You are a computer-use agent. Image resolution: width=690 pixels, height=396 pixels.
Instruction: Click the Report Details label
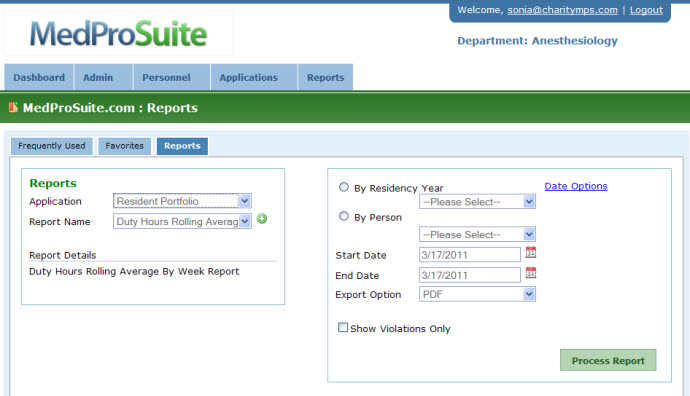pyautogui.click(x=62, y=255)
